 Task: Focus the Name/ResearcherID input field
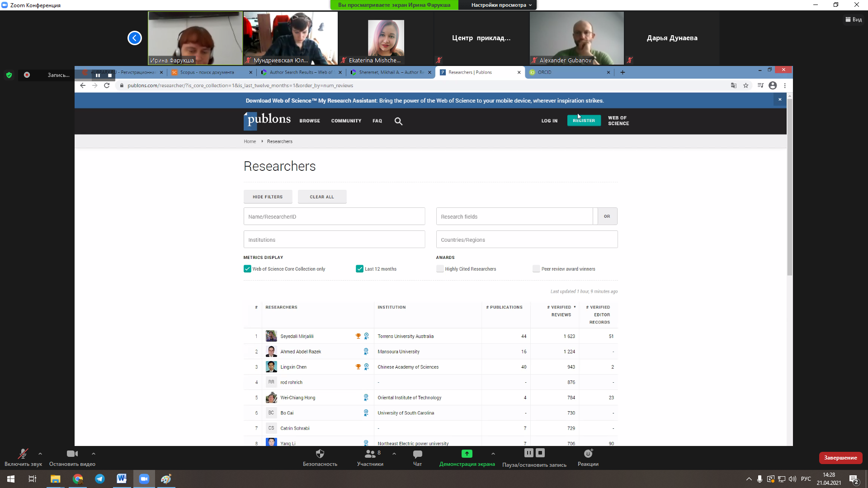(x=334, y=216)
